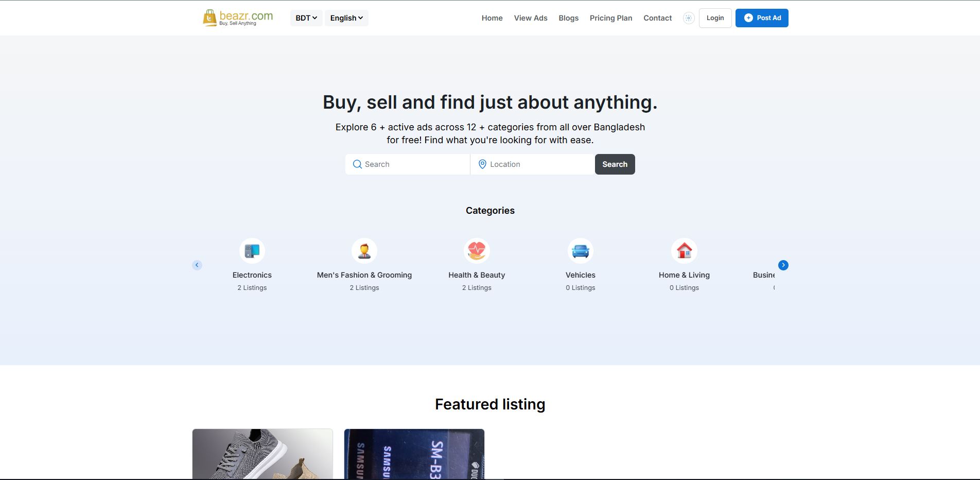
Task: Open the Home & Living house icon
Action: (684, 251)
